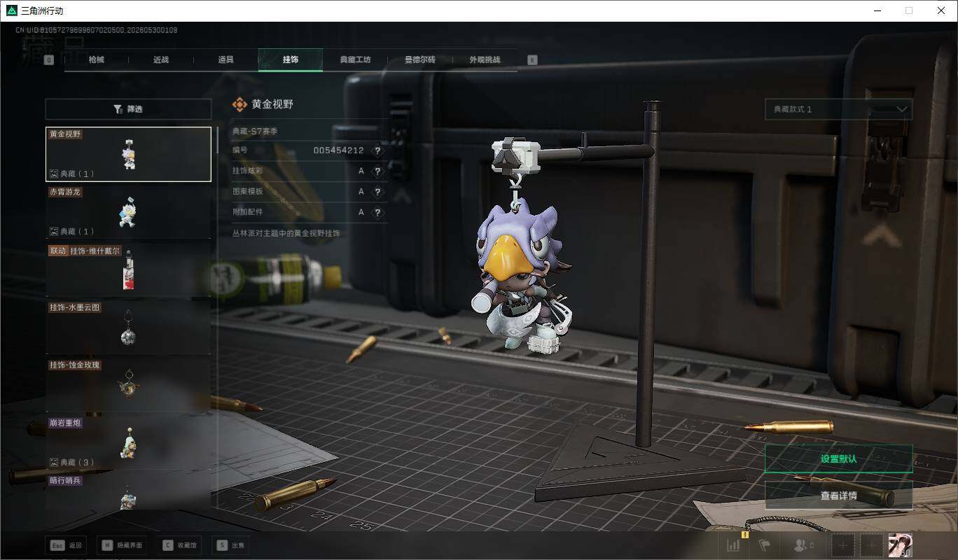Open the 枪械 tab
This screenshot has height=560, width=958.
97,60
